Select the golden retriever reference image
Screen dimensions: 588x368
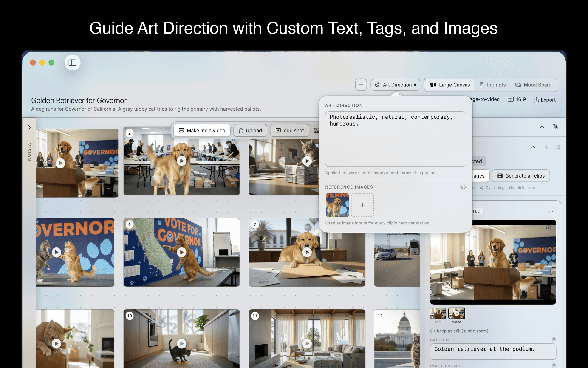(x=337, y=205)
